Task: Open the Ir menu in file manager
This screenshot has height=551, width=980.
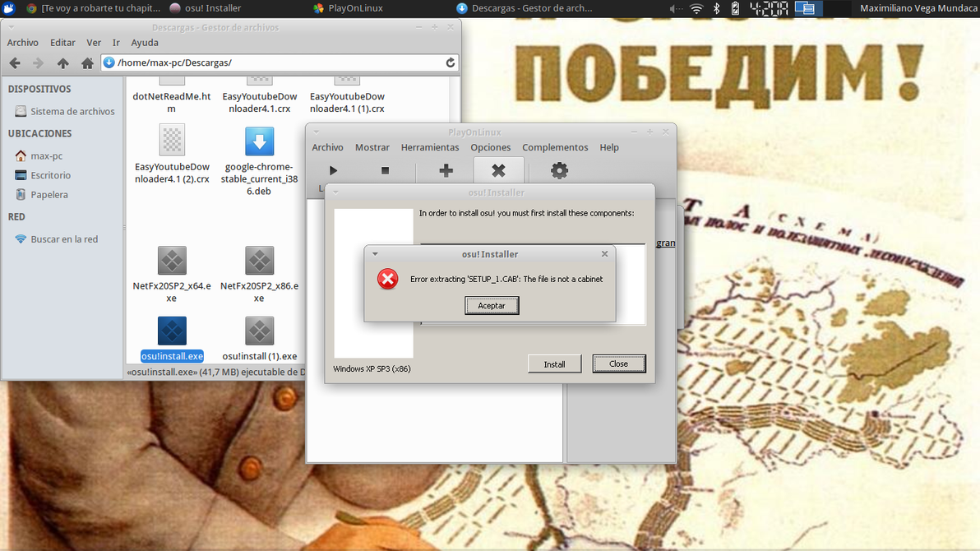Action: 116,43
